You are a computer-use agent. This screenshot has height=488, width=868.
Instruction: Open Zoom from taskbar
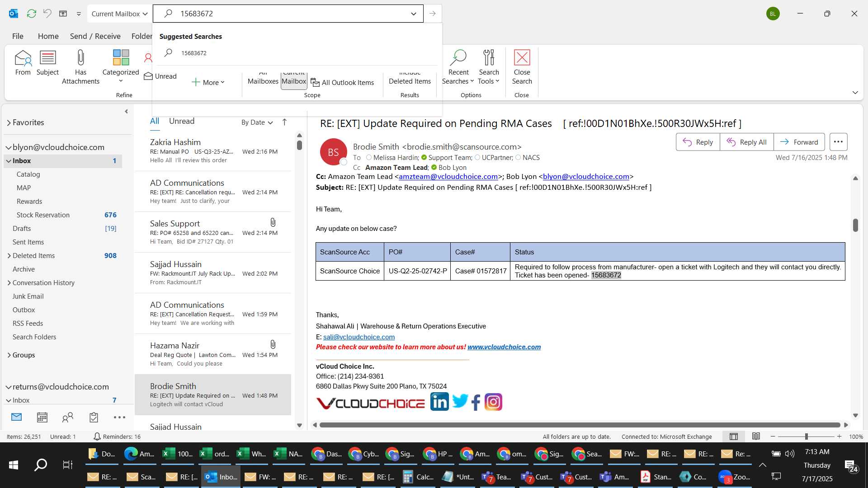734,477
